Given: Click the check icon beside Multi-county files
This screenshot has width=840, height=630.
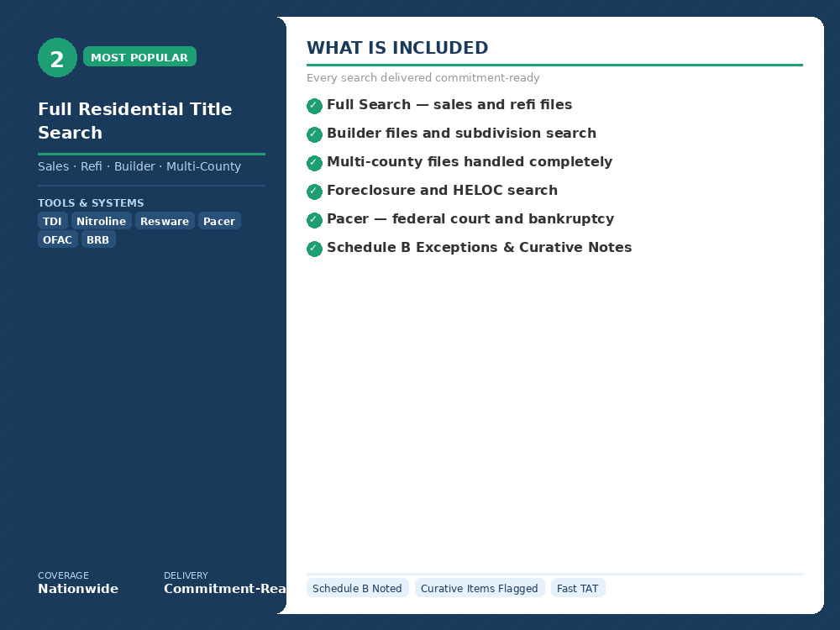Looking at the screenshot, I should click(314, 163).
